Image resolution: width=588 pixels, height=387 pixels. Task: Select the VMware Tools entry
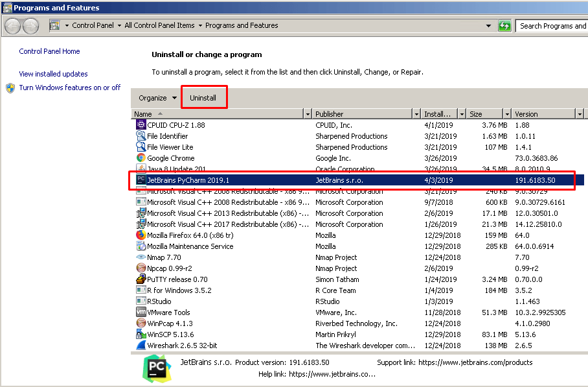(x=168, y=312)
